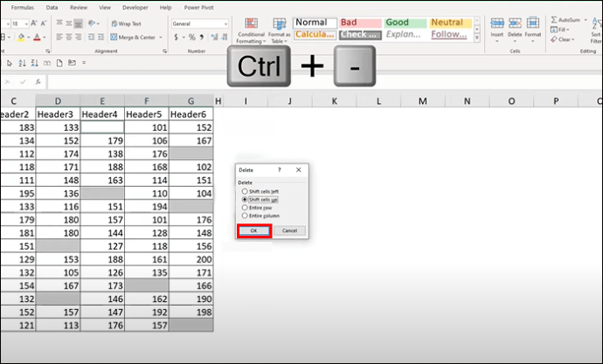Click the Delete dialog help question mark
Screen dimensions: 603x364
tap(280, 169)
